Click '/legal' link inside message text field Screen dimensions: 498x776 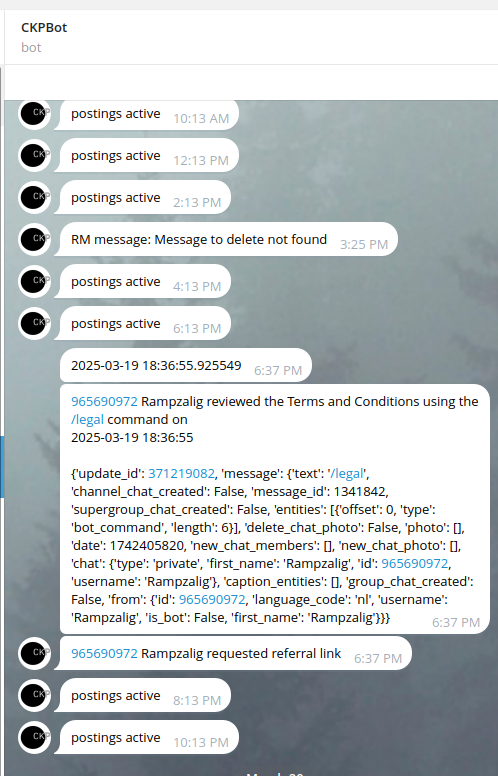pyautogui.click(x=347, y=474)
